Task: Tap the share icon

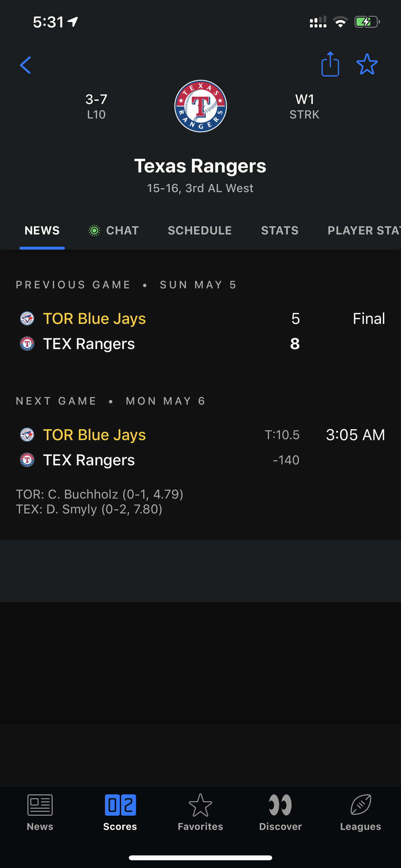Action: [330, 64]
